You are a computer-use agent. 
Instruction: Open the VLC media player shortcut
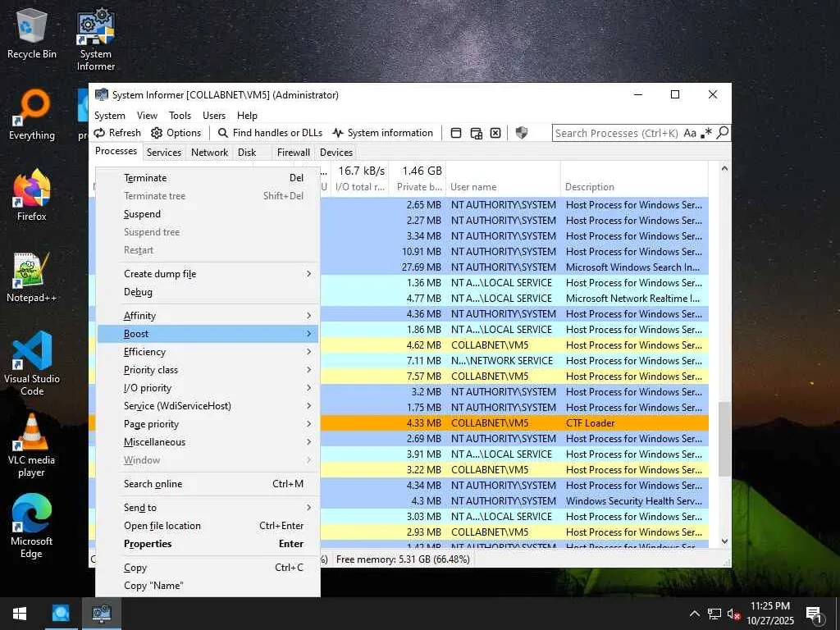[x=32, y=445]
